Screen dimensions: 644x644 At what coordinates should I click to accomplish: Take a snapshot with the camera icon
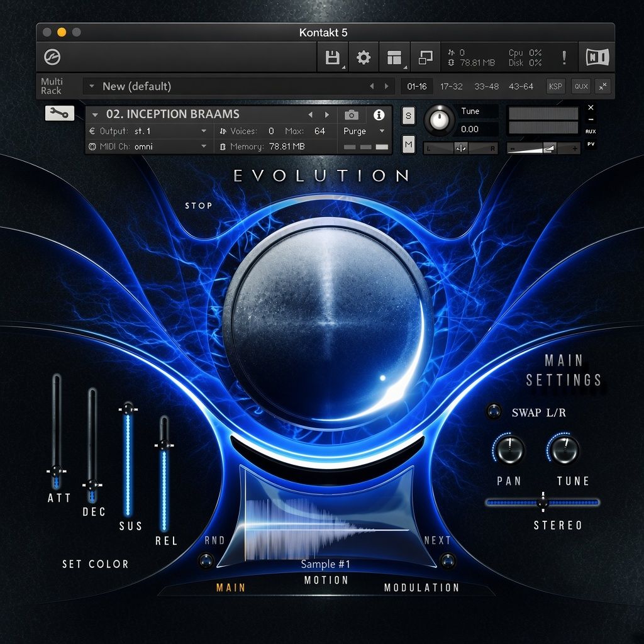351,115
